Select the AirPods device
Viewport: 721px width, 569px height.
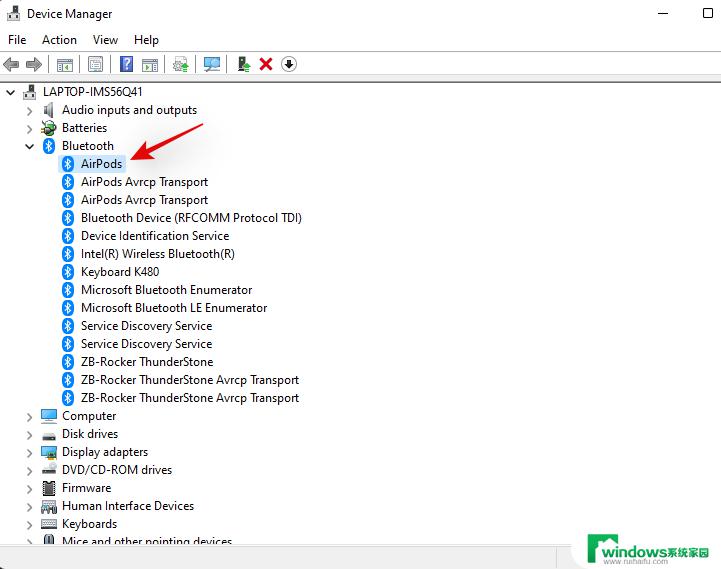click(102, 164)
